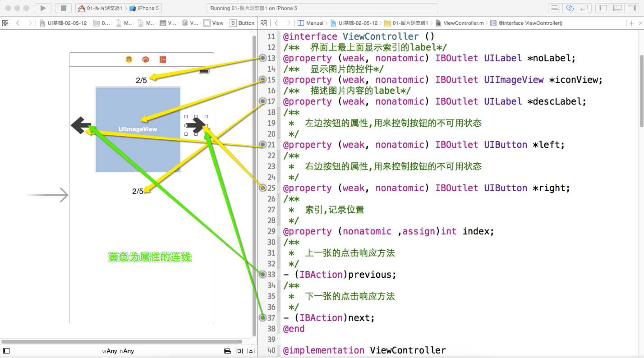Click the *left UIButton property line
644x358 pixels.
point(424,145)
